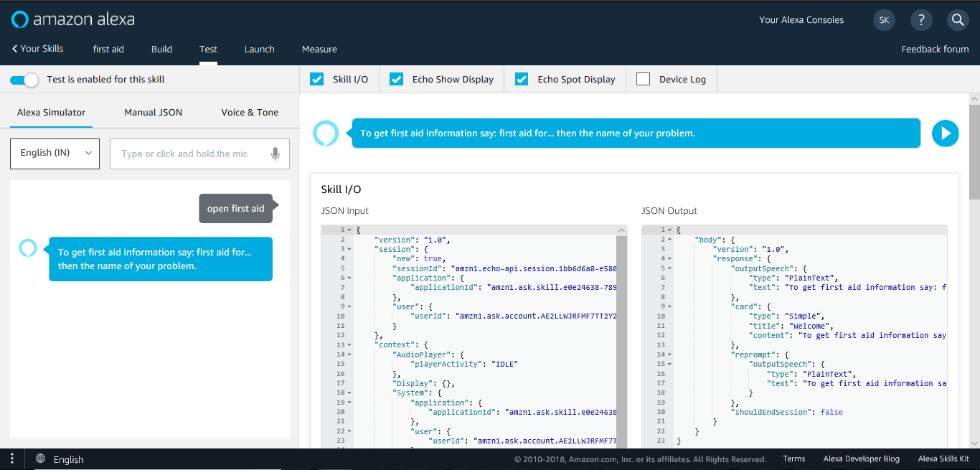Click the English language selector in footer

(x=68, y=459)
